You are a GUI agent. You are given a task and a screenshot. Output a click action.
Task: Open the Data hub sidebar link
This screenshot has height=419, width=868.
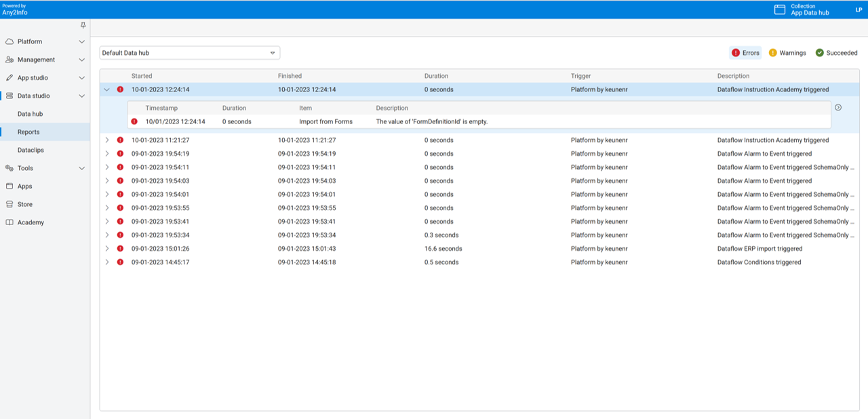click(30, 114)
